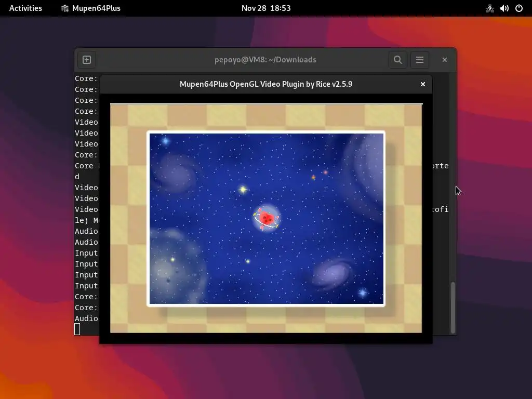
Task: Open the Activities overview
Action: click(x=26, y=8)
